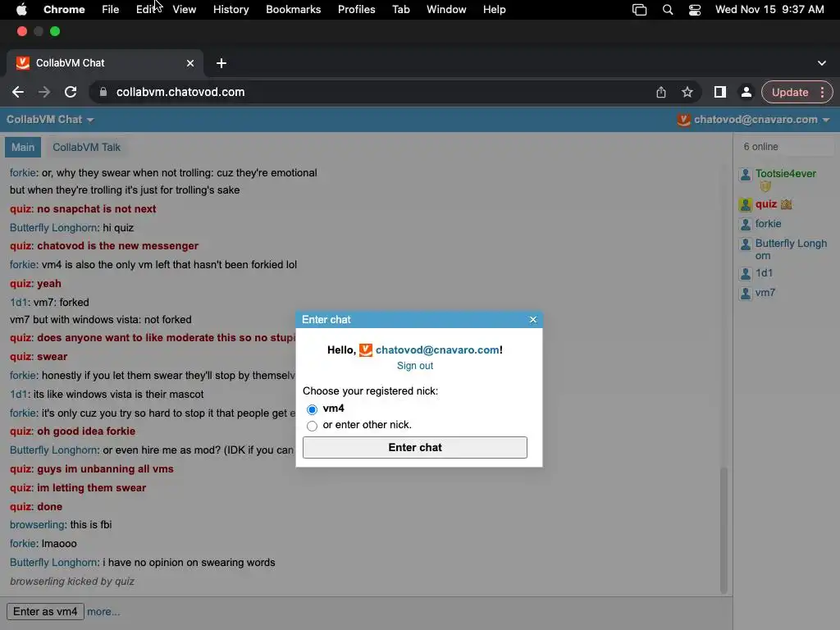Click 1d1's user avatar icon in online list
This screenshot has height=630, width=840.
coord(745,274)
